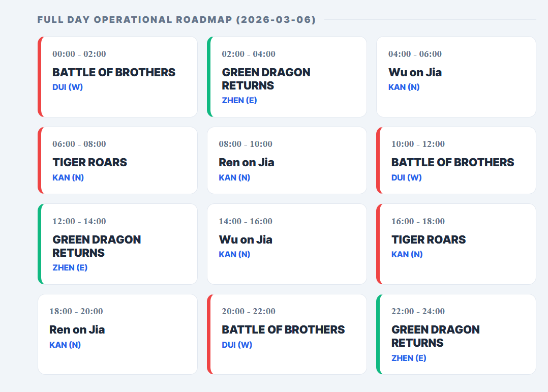Click ZHEN (E) link in the 22:00 slot
The height and width of the screenshot is (392, 548).
click(409, 358)
